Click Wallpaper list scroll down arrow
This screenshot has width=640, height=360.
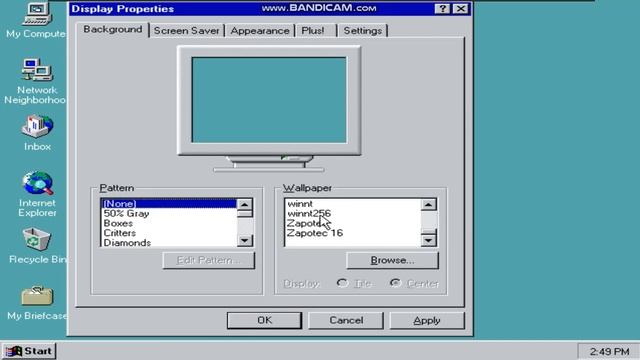pyautogui.click(x=429, y=240)
